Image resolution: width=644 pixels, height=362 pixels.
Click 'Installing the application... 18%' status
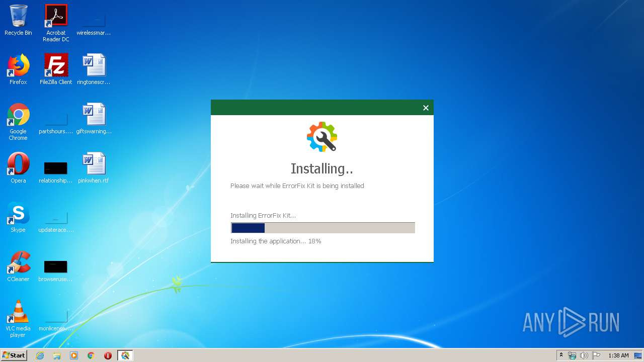(x=276, y=241)
